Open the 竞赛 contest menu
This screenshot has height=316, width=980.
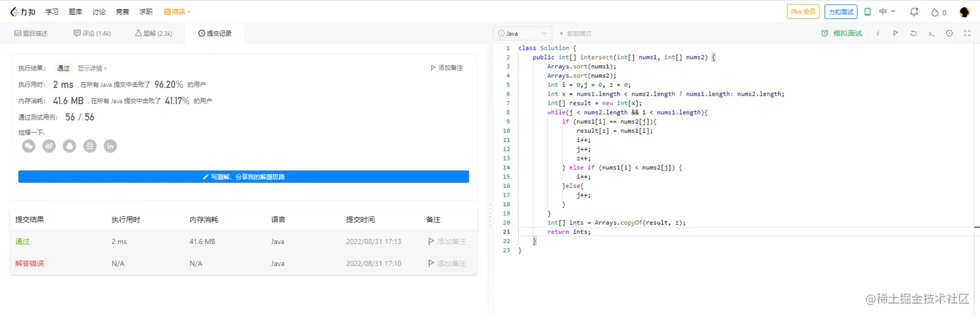[122, 12]
